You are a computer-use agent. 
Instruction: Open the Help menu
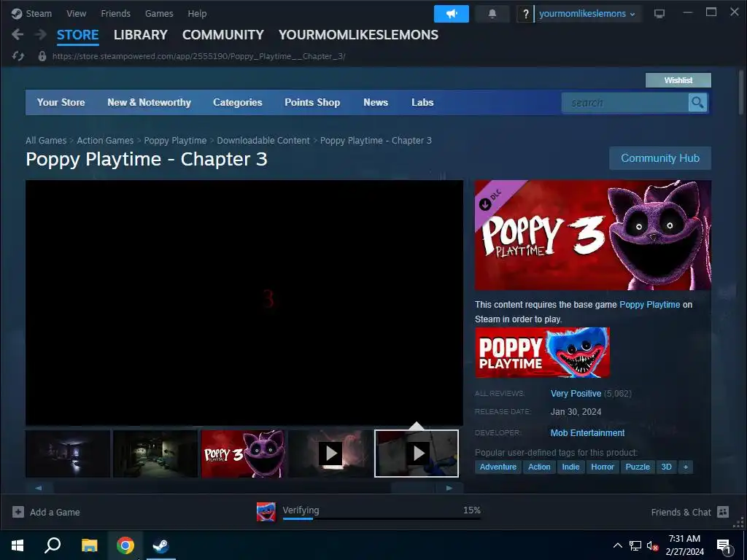[x=197, y=14]
